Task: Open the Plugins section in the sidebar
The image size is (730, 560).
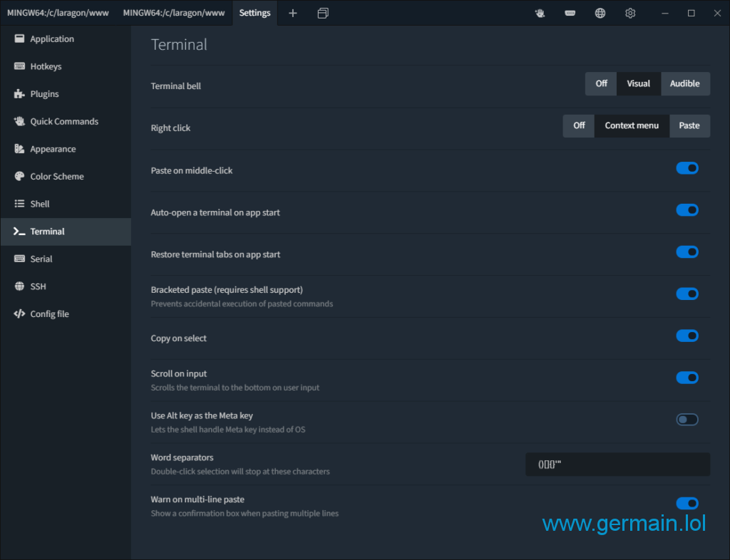Action: [44, 94]
